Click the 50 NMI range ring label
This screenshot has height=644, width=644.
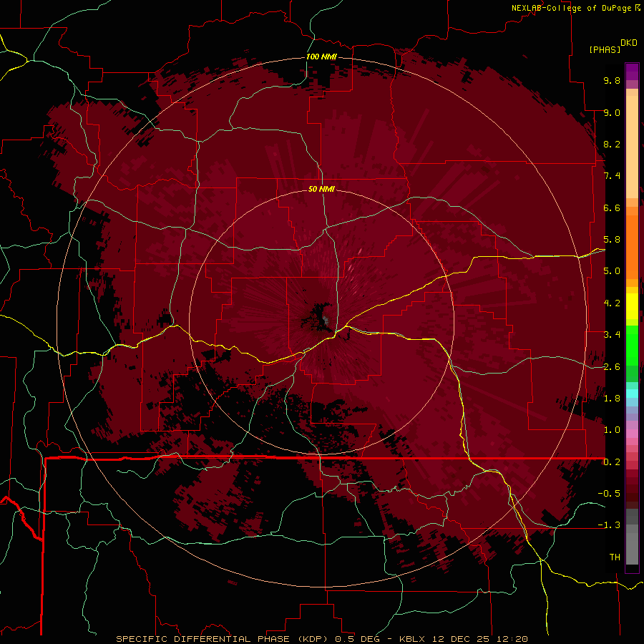pyautogui.click(x=321, y=189)
